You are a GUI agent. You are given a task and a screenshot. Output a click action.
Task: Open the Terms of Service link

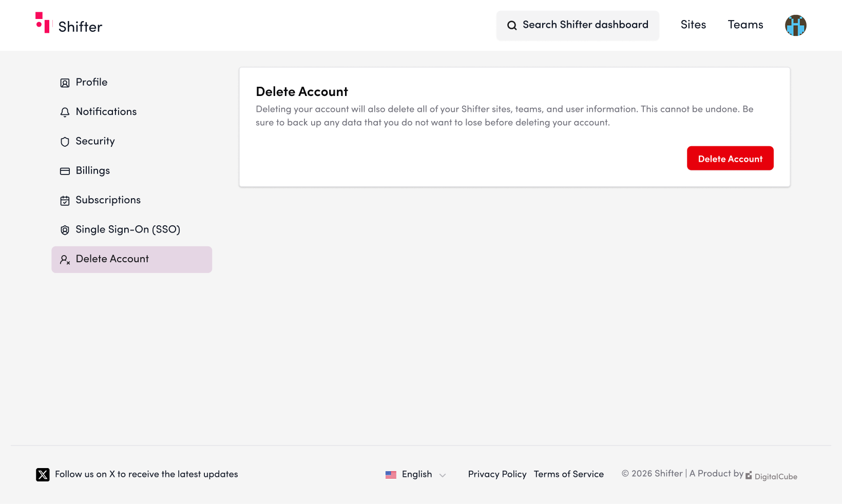coord(568,474)
